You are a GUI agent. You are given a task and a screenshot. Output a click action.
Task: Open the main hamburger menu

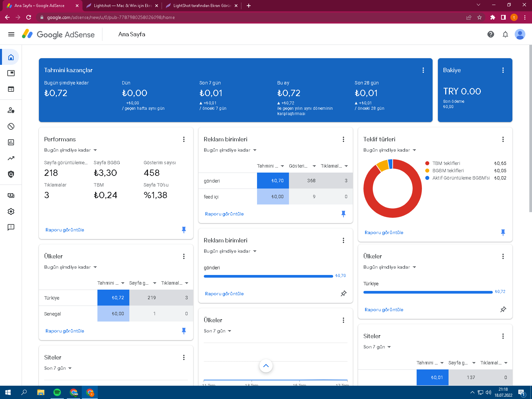[x=11, y=34]
